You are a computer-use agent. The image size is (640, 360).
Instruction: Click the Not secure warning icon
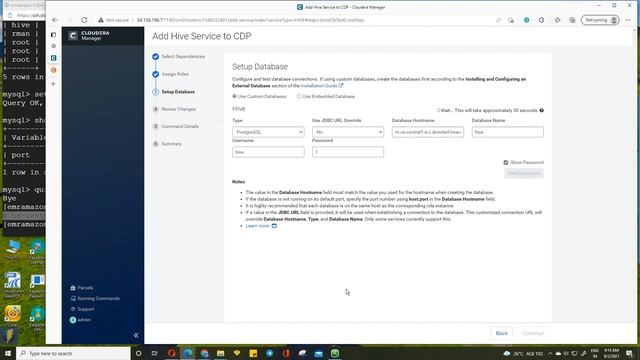(101, 20)
